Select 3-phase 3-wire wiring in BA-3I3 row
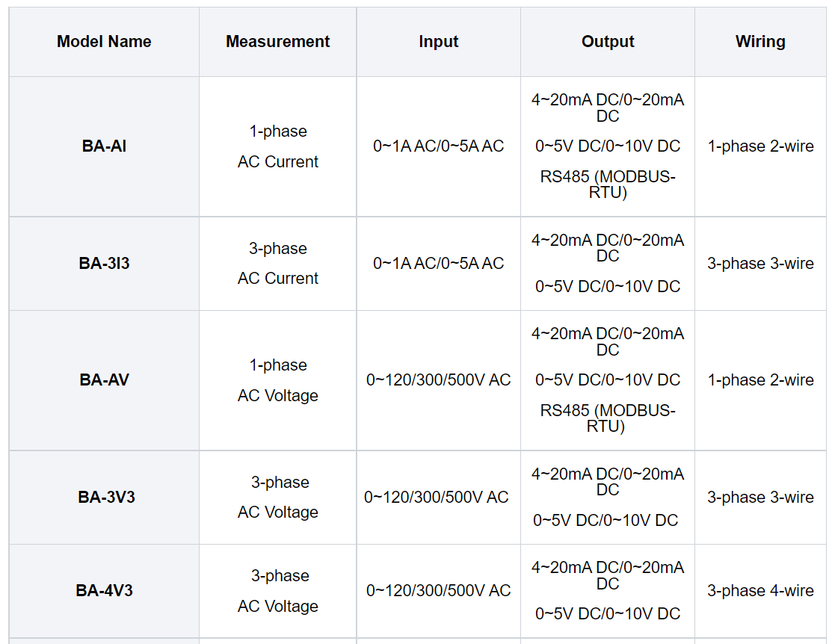 (760, 264)
